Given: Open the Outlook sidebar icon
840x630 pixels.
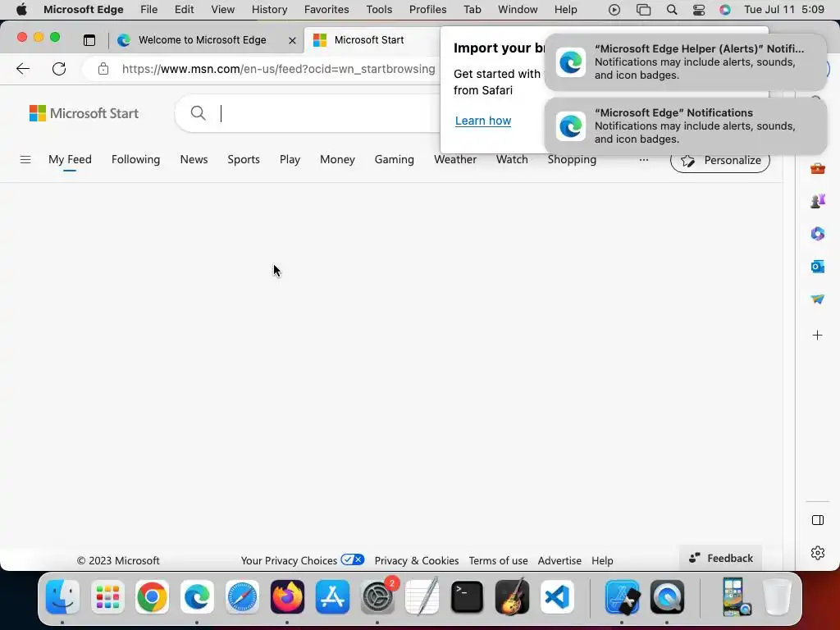Looking at the screenshot, I should tap(818, 267).
